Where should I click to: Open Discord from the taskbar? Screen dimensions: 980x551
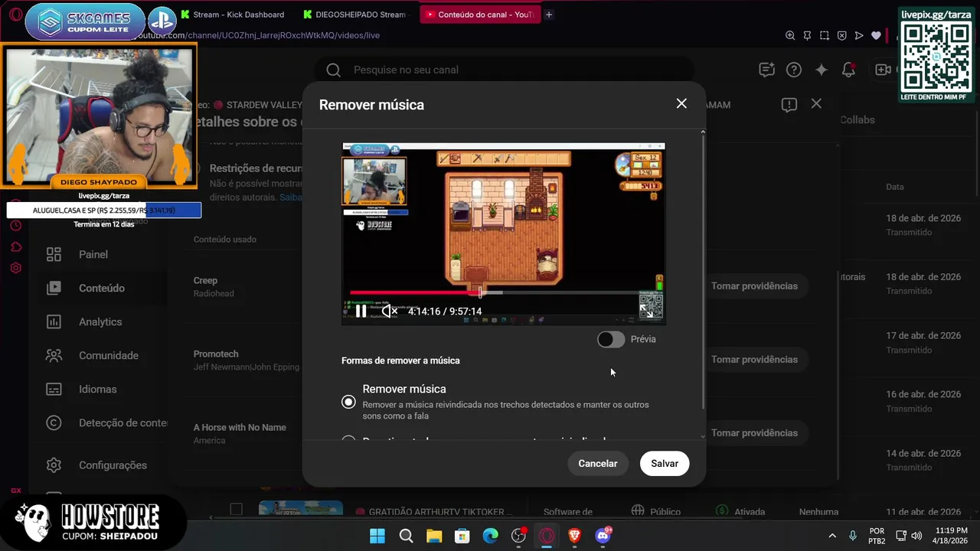603,536
